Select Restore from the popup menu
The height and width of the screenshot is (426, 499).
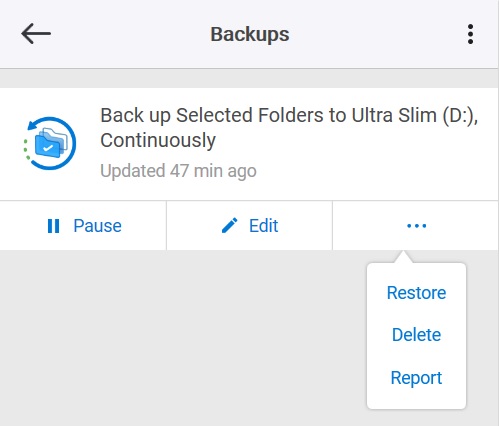(x=416, y=293)
